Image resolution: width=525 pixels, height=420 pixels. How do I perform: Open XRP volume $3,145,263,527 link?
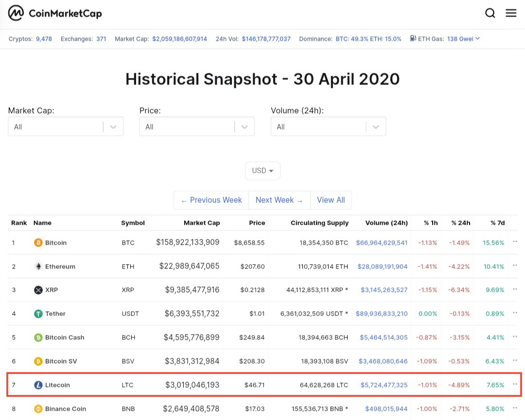click(x=384, y=290)
